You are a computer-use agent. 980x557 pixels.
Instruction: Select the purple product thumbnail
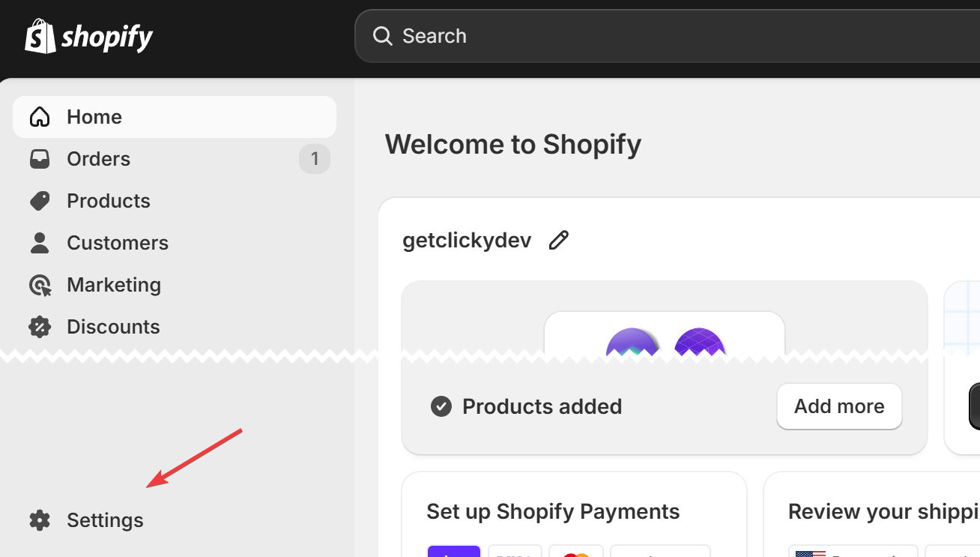699,342
